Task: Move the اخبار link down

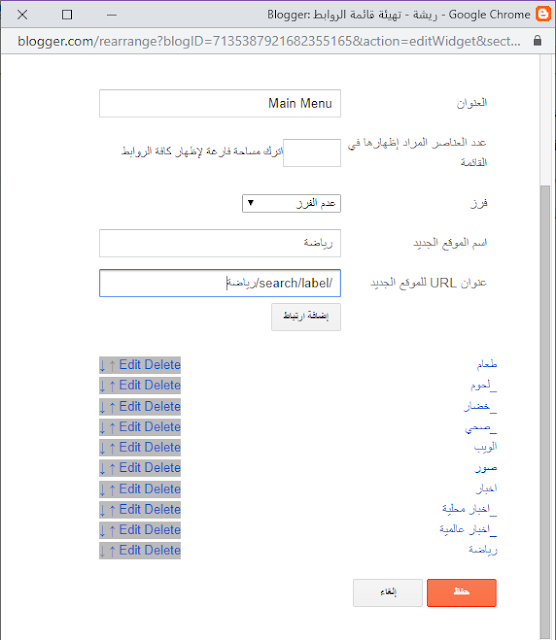Action: click(x=102, y=490)
